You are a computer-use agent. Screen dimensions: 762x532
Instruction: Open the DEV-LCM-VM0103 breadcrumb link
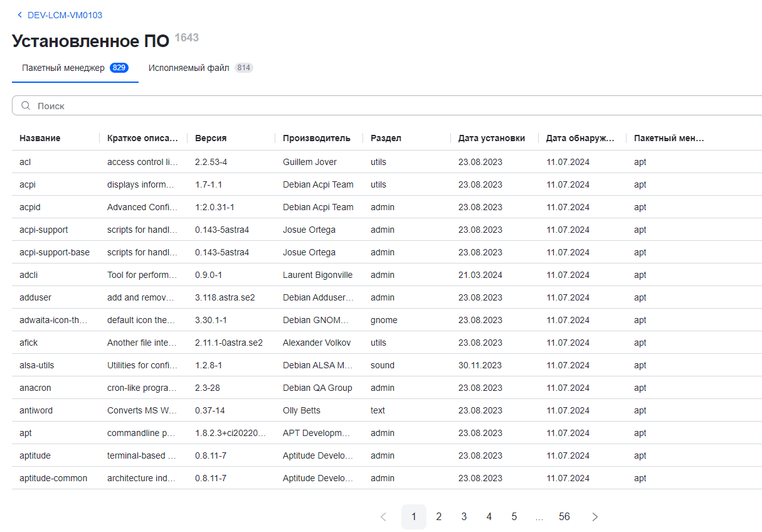pos(65,15)
